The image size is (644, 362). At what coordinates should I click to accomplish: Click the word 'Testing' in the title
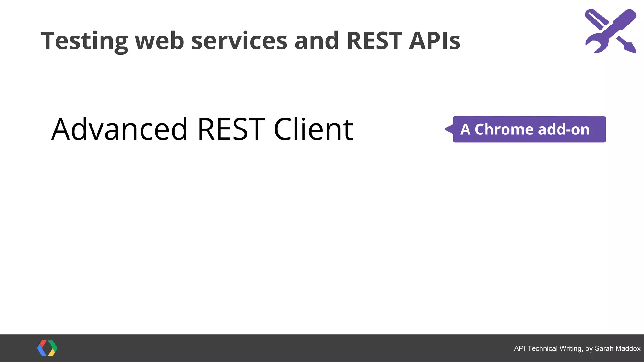point(84,41)
